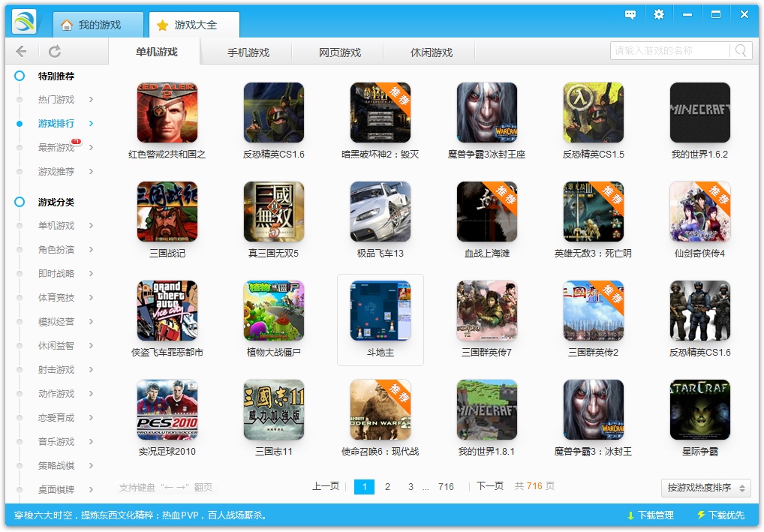The image size is (764, 532).
Task: Click the 血战上海滩 game icon
Action: click(x=487, y=212)
